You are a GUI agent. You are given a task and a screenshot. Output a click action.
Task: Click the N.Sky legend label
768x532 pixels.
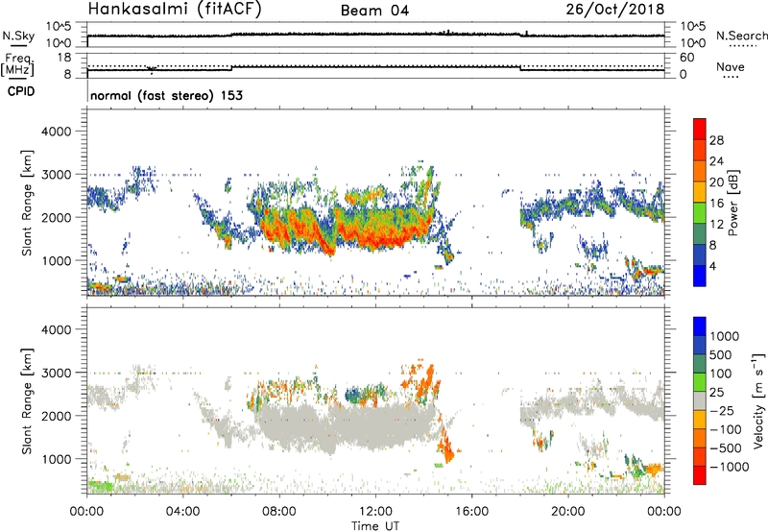click(x=18, y=36)
